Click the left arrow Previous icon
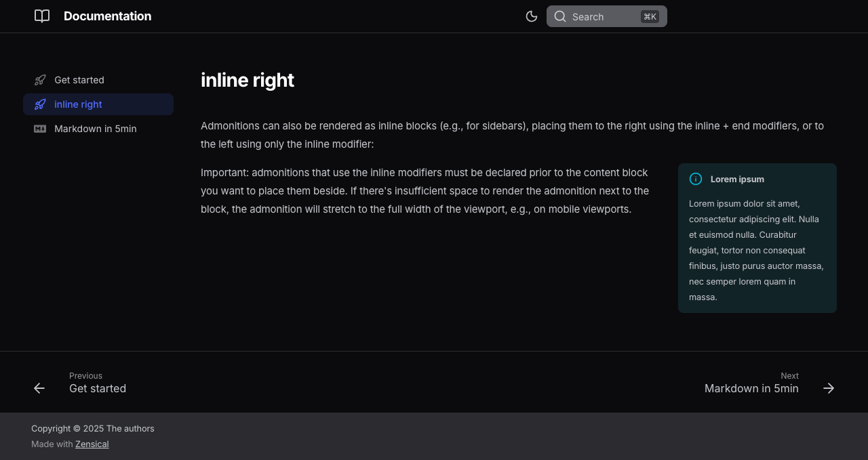The image size is (868, 460). (39, 388)
